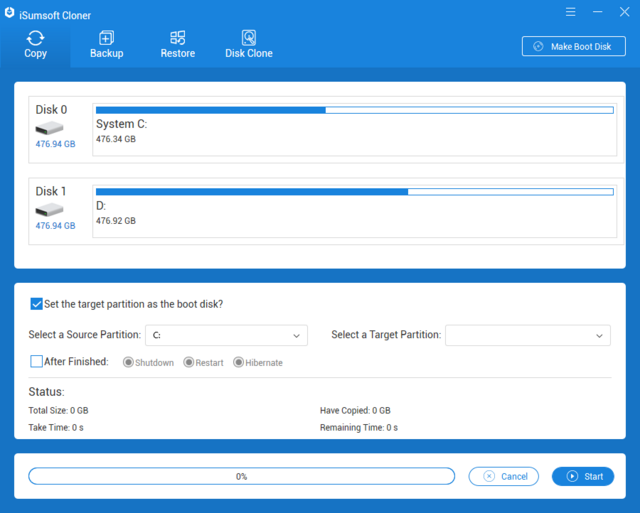Go to the Disk Clone tab
Viewport: 640px width, 513px height.
(249, 45)
